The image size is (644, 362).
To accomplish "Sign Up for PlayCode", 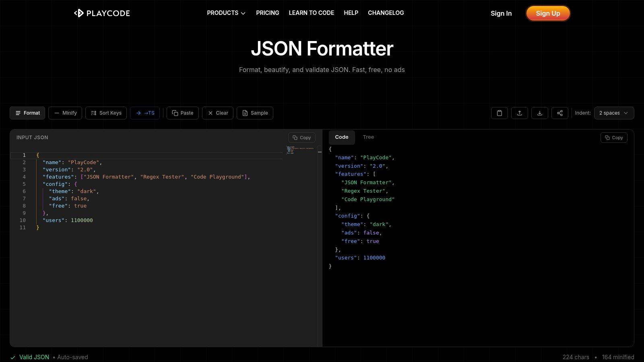I will [x=548, y=13].
